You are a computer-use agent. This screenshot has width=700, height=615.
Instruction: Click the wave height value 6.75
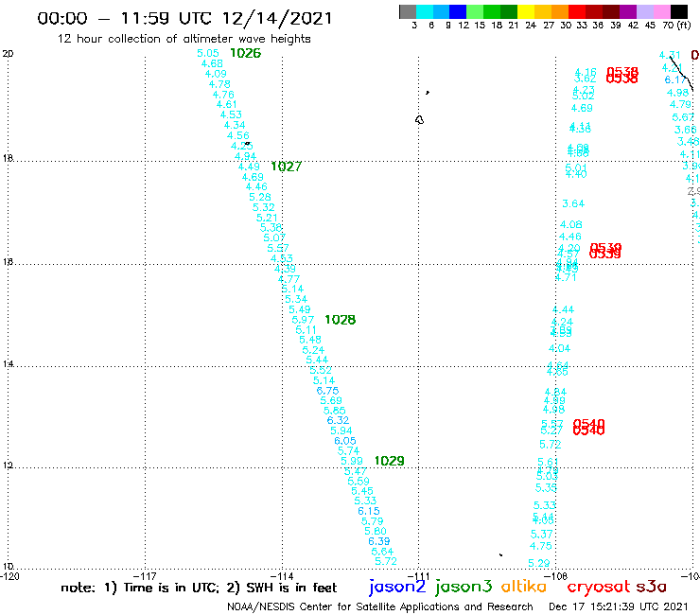point(327,391)
